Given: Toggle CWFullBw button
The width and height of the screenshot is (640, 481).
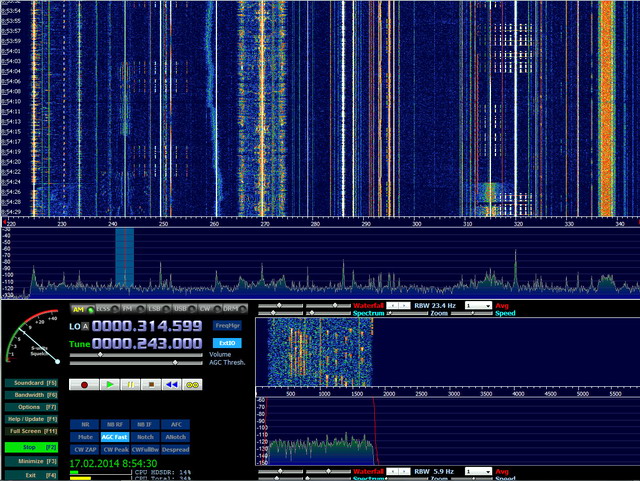Looking at the screenshot, I should (145, 450).
